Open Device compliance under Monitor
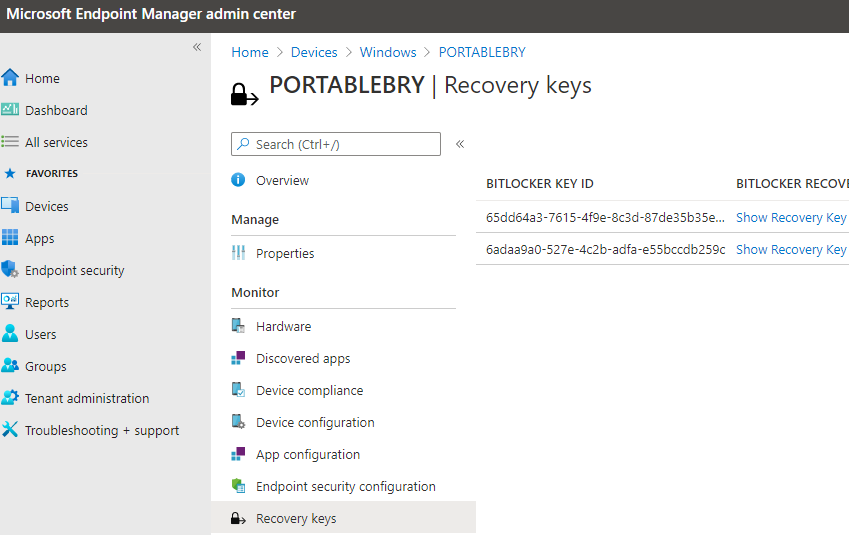Screen dimensions: 849x535 309,391
